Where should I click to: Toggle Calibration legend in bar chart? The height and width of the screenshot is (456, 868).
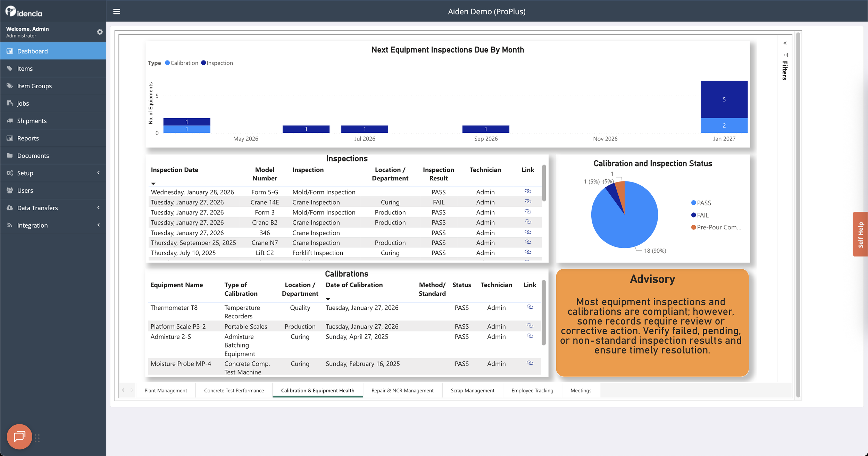click(x=182, y=63)
